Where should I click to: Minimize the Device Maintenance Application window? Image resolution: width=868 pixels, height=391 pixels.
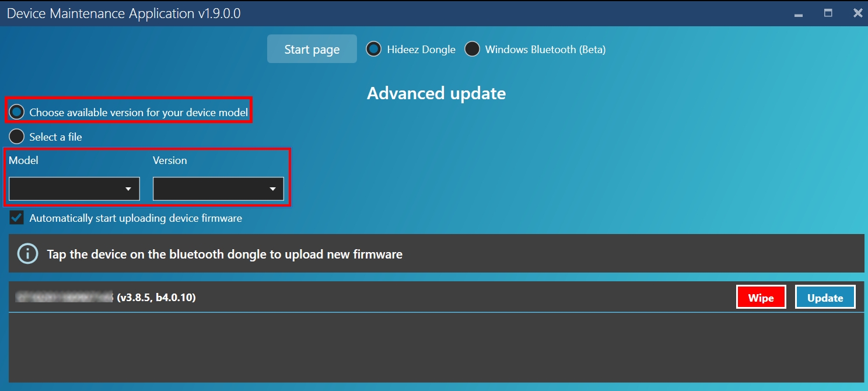pos(798,13)
